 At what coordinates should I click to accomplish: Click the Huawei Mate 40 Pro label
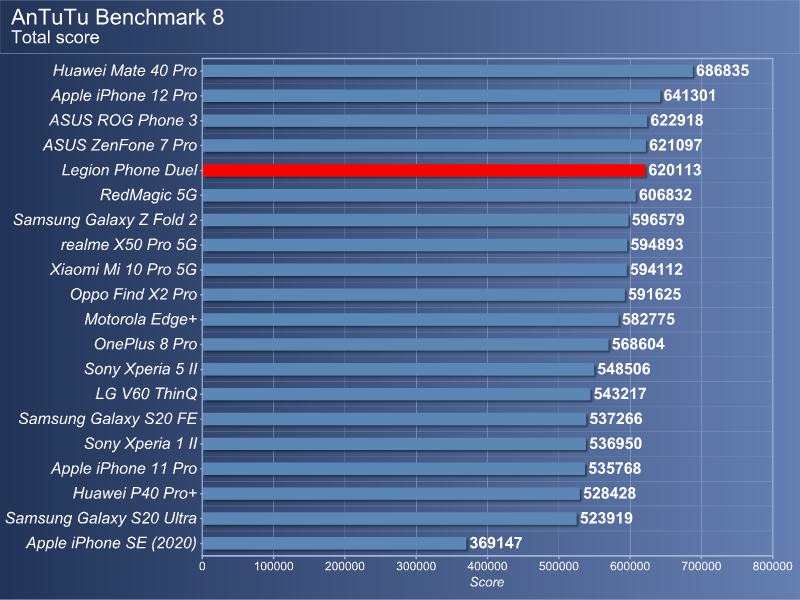tap(125, 70)
